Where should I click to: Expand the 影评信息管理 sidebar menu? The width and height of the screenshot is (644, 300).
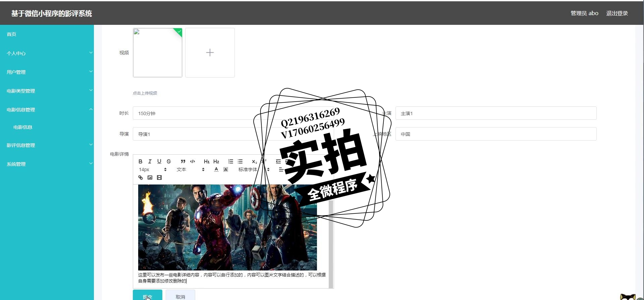47,145
